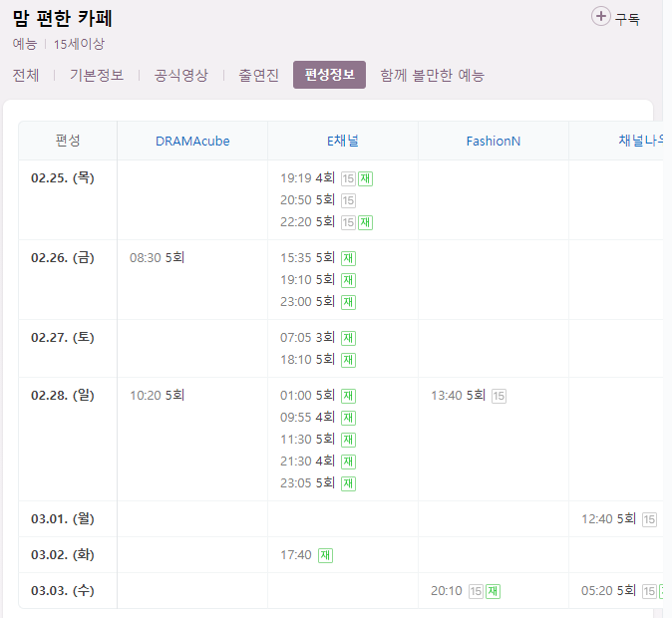Click the 05:20 5회 schedule entry
This screenshot has width=672, height=618.
[608, 590]
